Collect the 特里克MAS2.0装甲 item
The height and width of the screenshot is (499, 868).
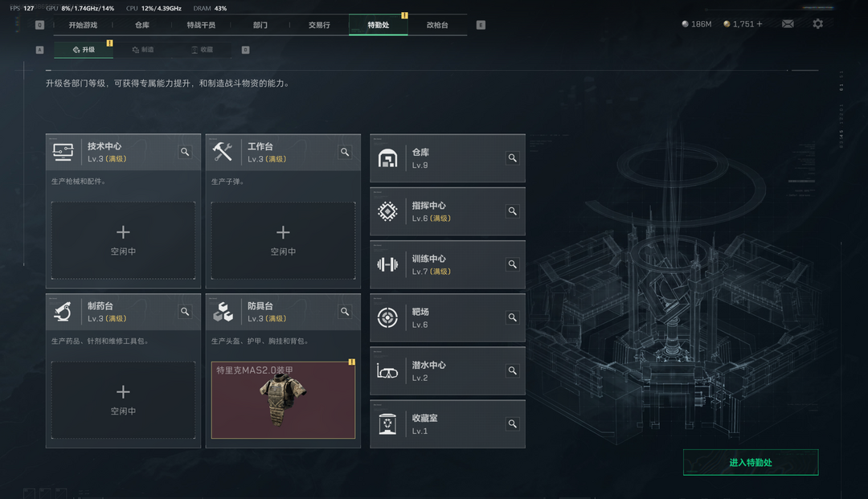pos(283,400)
